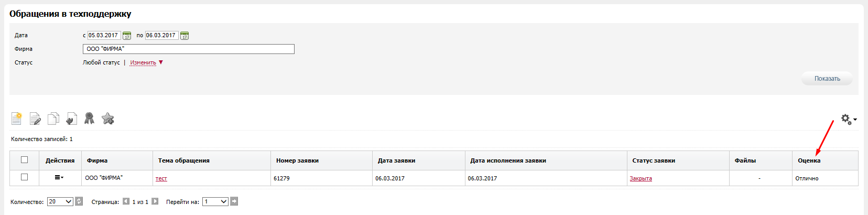This screenshot has height=215, width=868.
Task: Open the calendar for the start date
Action: tap(127, 36)
